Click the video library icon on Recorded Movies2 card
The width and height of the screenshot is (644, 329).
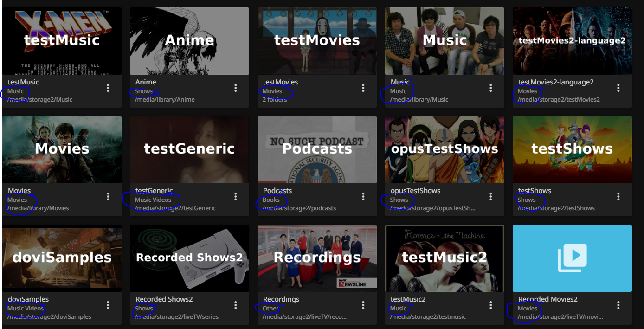pyautogui.click(x=572, y=258)
